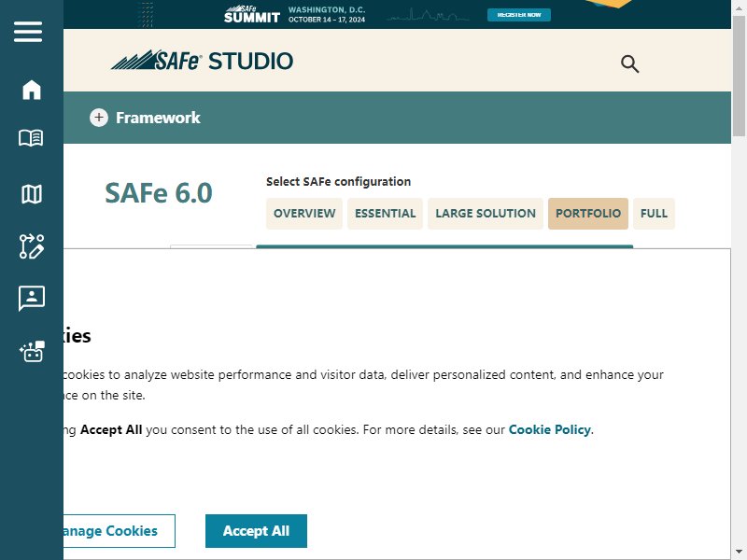Click the Framework heading text
This screenshot has width=747, height=560.
pos(158,118)
